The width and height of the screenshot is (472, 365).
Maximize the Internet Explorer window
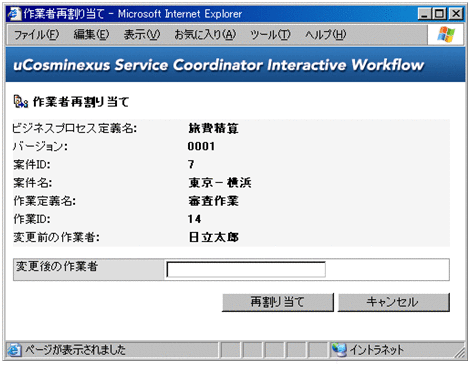tap(440, 14)
